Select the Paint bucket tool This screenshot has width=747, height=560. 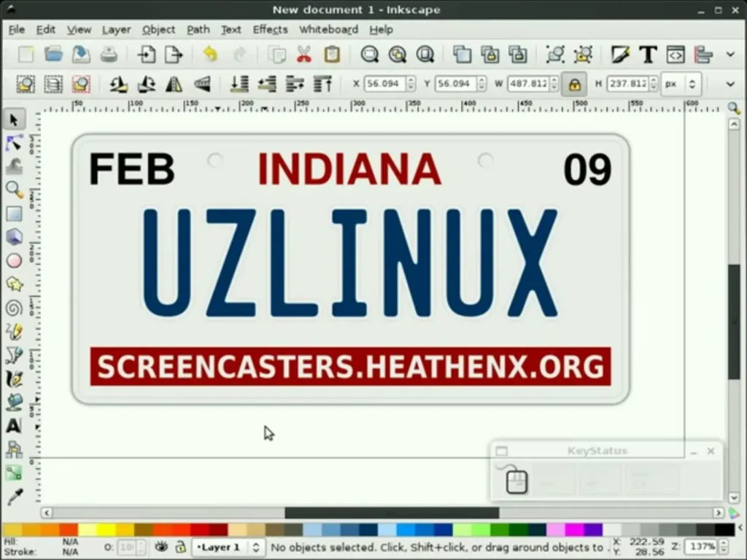coord(14,402)
